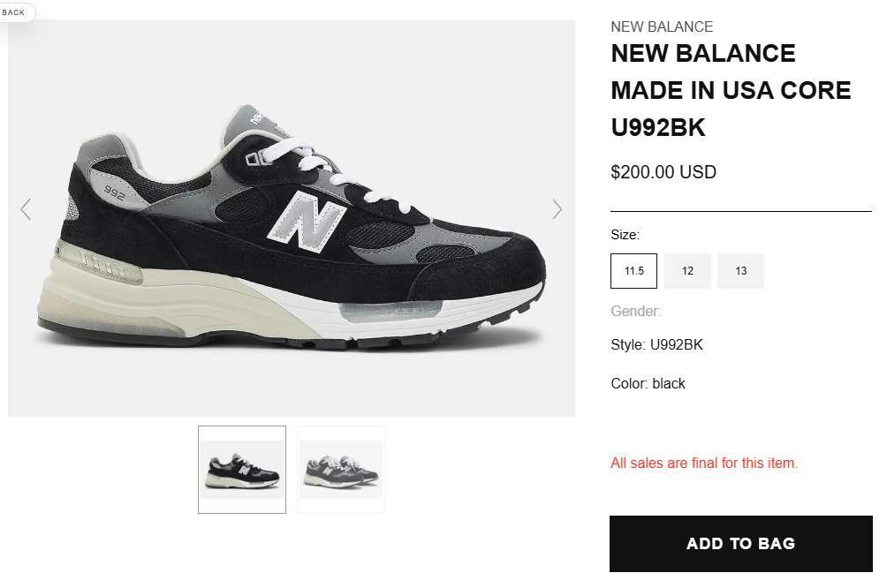Open the NEW BALANCE brand link above title
The image size is (887, 588).
pos(662,26)
